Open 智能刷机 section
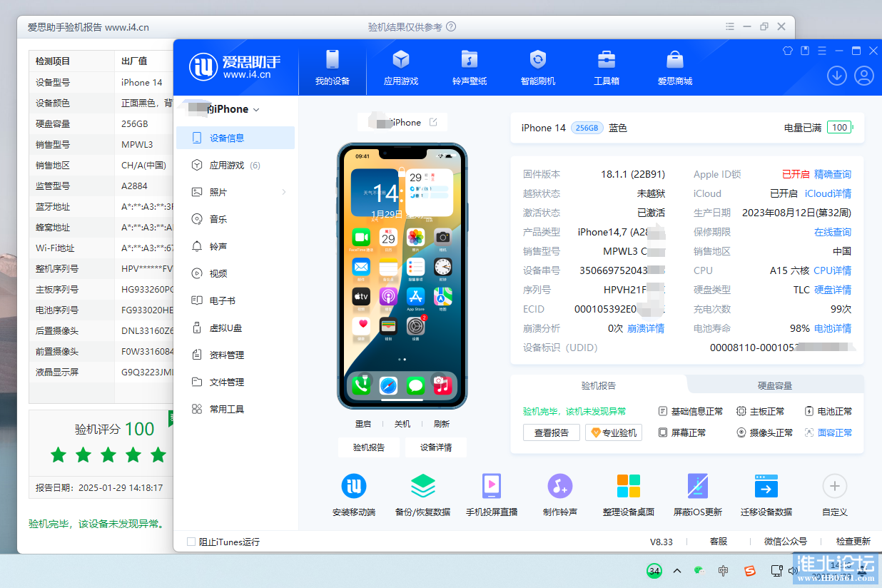This screenshot has height=588, width=882. click(x=538, y=69)
